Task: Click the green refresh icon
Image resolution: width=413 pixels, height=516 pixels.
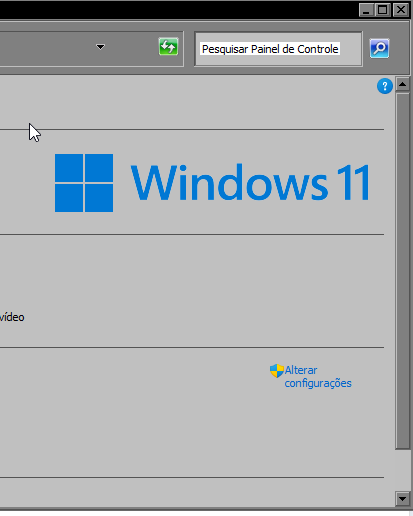Action: pyautogui.click(x=168, y=47)
